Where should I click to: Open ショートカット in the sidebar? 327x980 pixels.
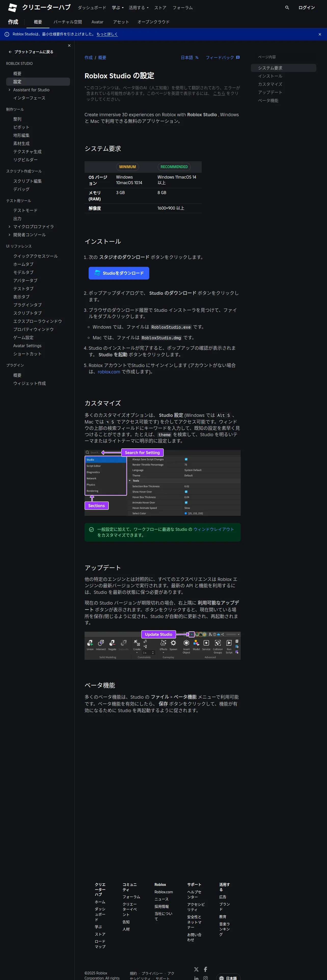pos(27,354)
